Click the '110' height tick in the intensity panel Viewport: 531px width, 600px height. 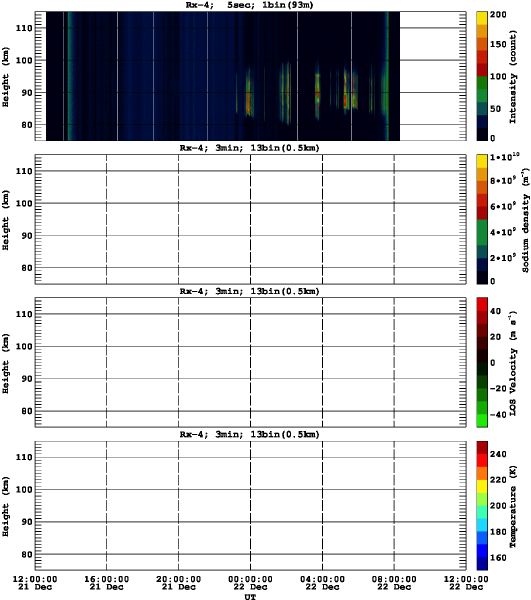click(x=24, y=28)
